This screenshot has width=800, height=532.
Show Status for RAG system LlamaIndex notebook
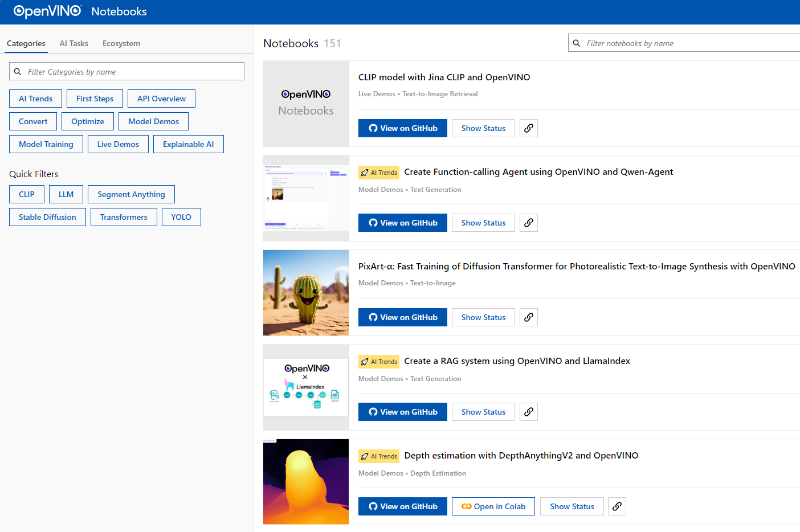tap(483, 412)
